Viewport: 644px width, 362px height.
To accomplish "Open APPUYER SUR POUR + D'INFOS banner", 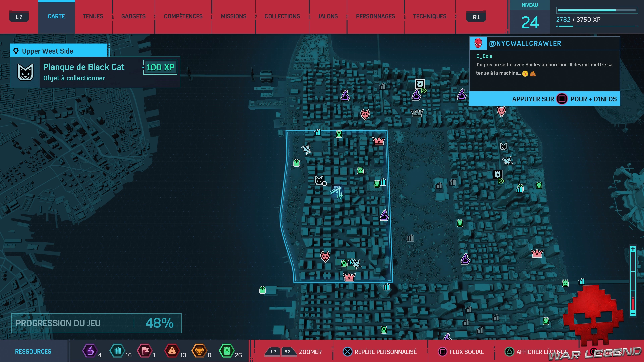I will pos(545,99).
